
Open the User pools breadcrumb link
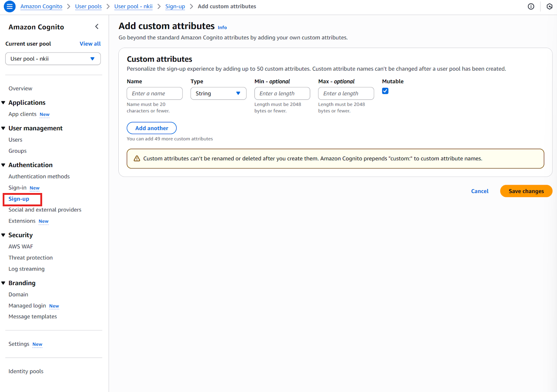point(88,6)
